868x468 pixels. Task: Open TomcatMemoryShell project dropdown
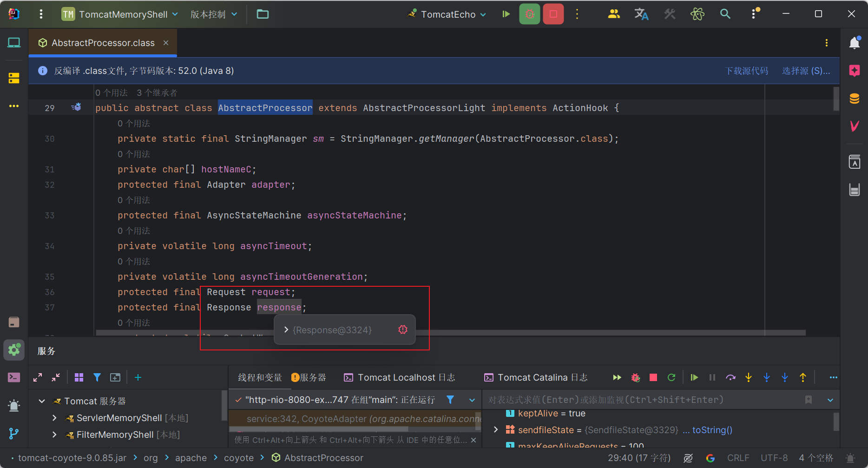pyautogui.click(x=120, y=14)
